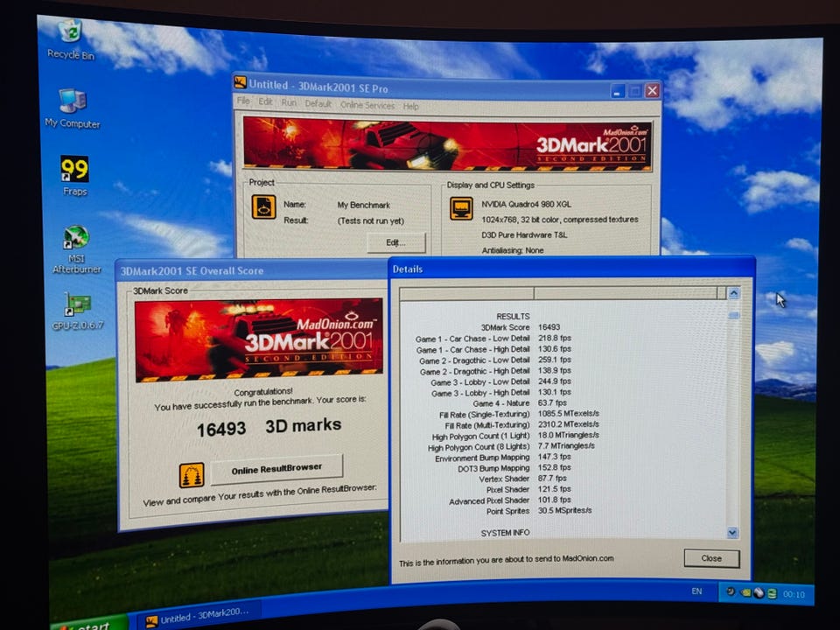Click the EN language indicator
The height and width of the screenshot is (630, 840).
696,591
